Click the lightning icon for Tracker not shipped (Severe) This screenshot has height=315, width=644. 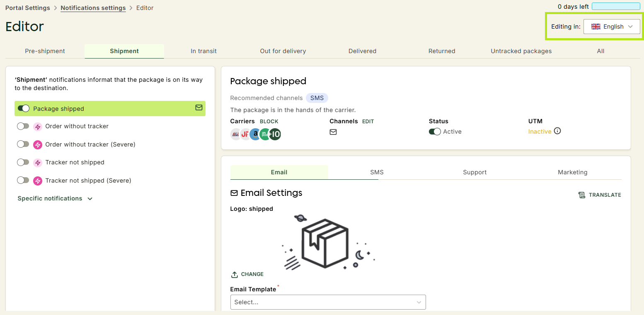(38, 181)
